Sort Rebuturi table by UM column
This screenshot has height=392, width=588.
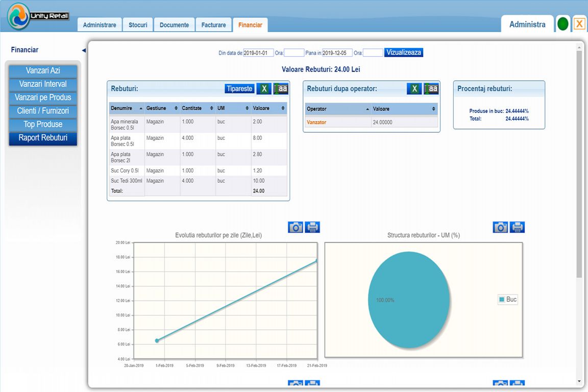233,108
